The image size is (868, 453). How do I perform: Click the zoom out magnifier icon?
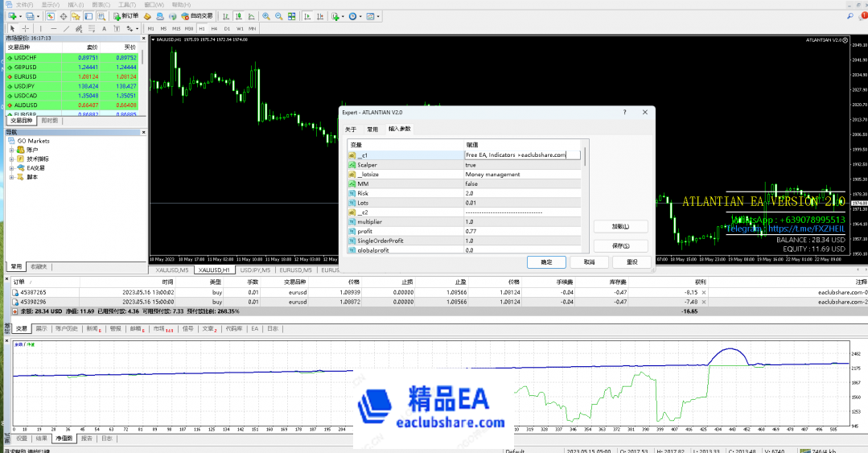(x=278, y=16)
